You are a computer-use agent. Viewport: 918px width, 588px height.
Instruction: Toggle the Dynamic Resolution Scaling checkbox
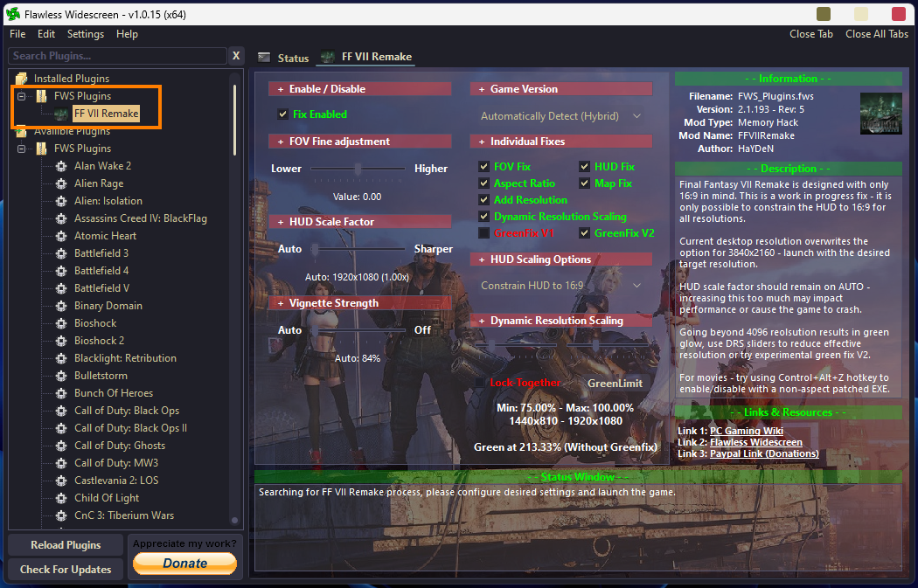483,217
